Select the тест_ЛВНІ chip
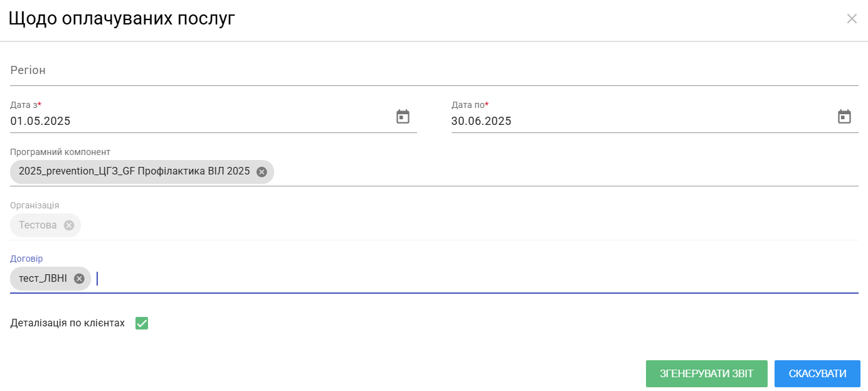This screenshot has height=391, width=868. [x=43, y=279]
